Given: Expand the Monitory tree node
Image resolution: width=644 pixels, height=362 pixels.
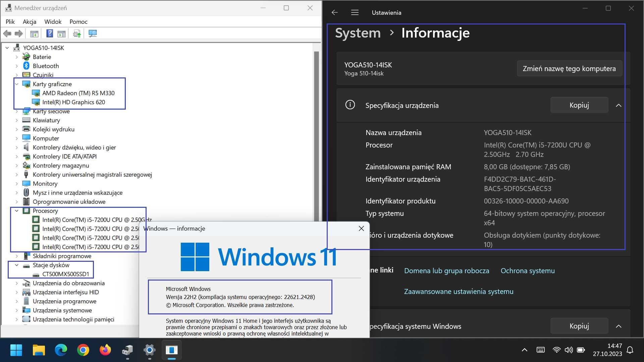Looking at the screenshot, I should pos(16,184).
